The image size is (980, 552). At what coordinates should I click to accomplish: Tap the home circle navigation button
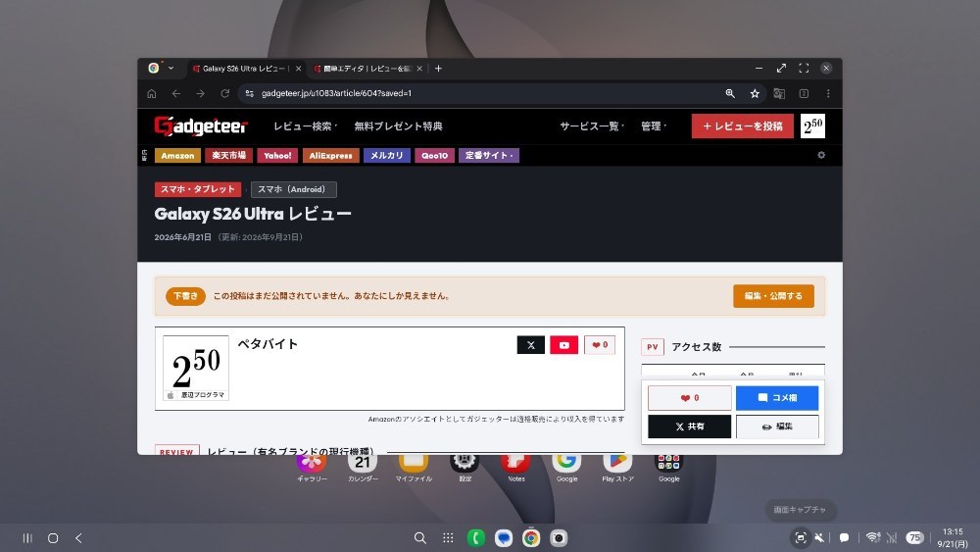click(53, 538)
